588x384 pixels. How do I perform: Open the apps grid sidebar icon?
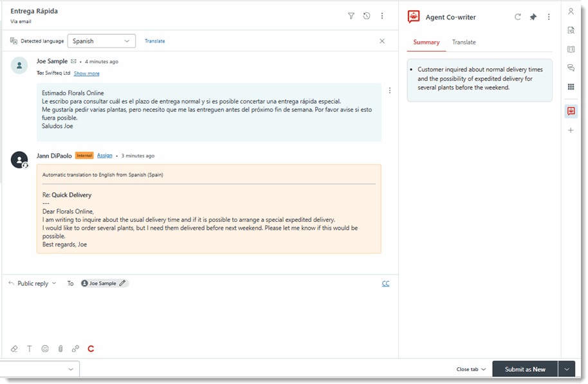(x=571, y=87)
